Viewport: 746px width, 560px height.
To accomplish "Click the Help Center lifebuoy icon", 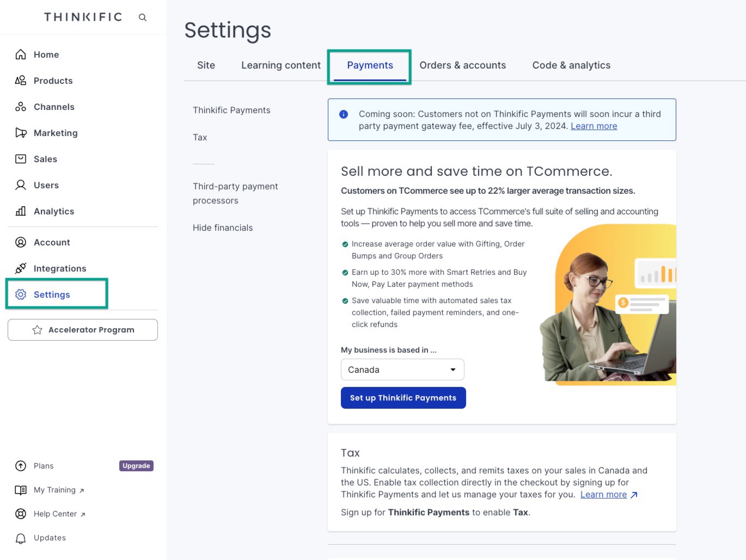I will [x=21, y=514].
